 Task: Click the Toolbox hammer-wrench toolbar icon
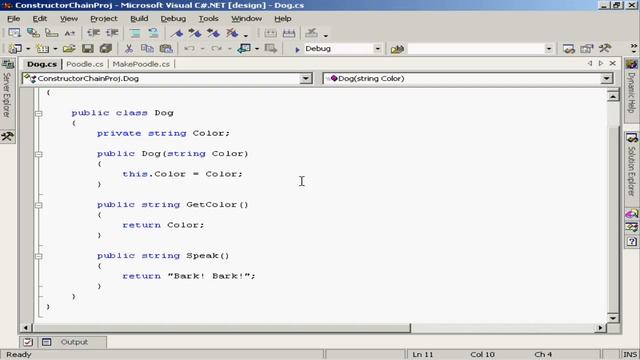pos(605,48)
